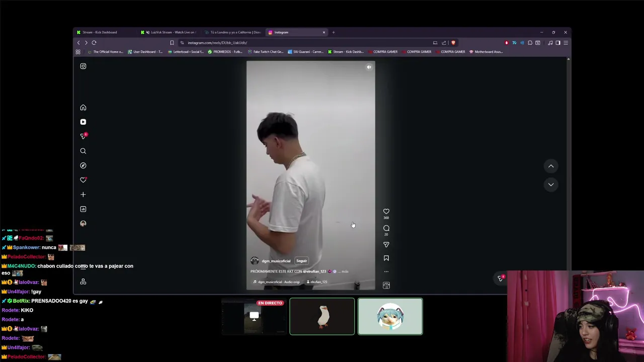This screenshot has width=644, height=362.
Task: Open the Meta apps icon at sidebar bottom
Action: [83, 282]
